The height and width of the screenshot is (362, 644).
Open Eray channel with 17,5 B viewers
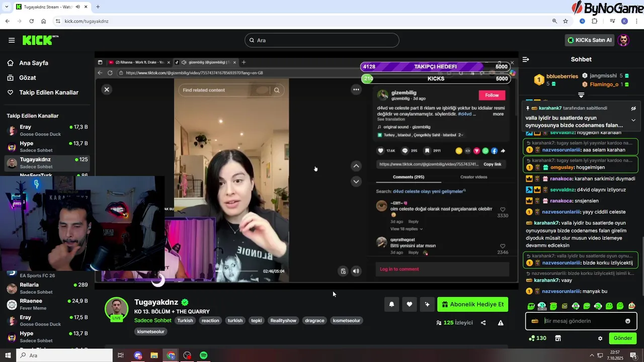click(47, 320)
